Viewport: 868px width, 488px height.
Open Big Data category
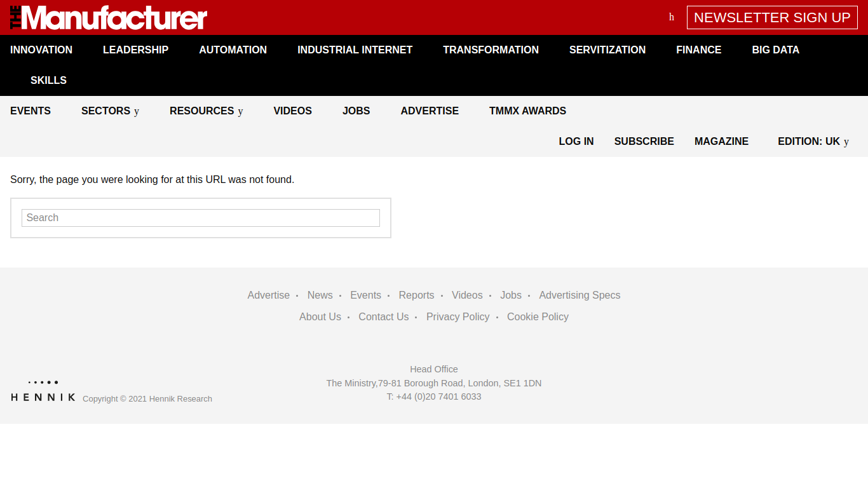[775, 50]
